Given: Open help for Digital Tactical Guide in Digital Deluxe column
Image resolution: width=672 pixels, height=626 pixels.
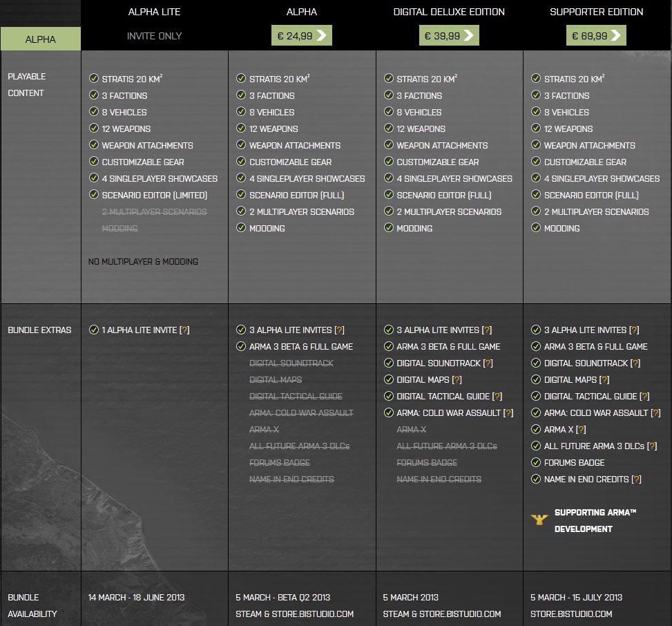Looking at the screenshot, I should tap(497, 397).
